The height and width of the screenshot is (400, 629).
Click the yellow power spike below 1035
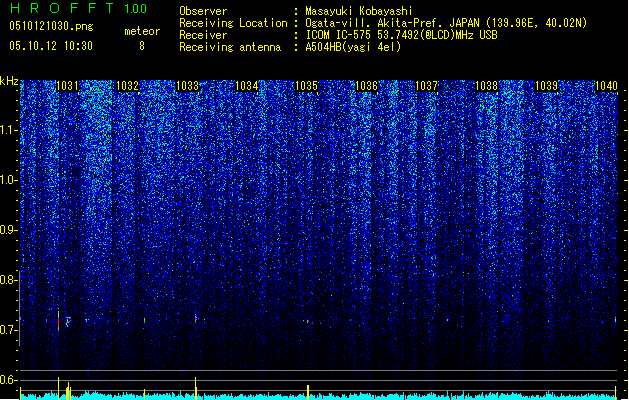pos(308,392)
